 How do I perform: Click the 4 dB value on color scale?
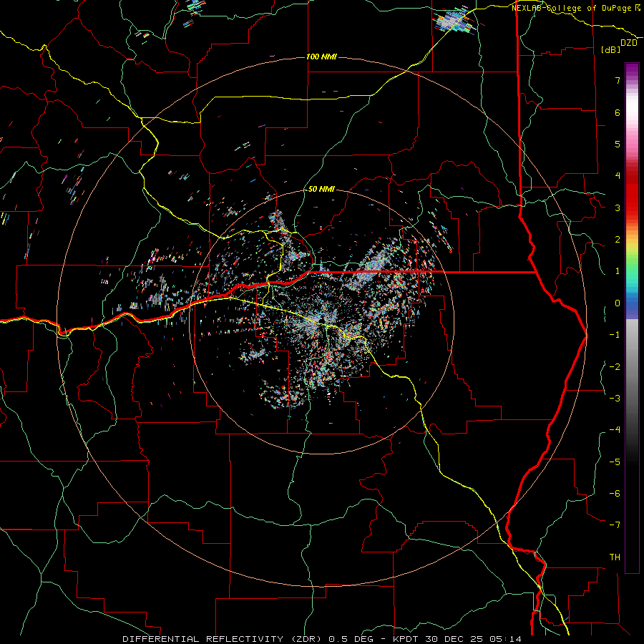[x=618, y=176]
